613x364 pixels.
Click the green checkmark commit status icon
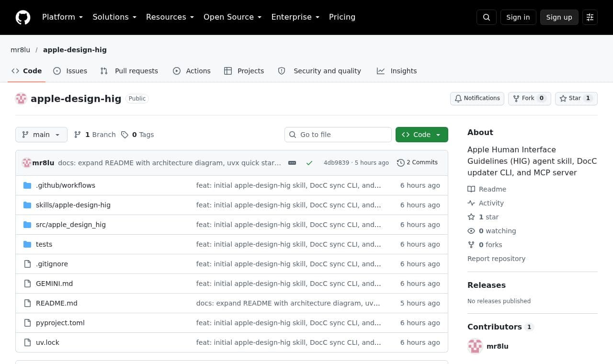click(309, 163)
